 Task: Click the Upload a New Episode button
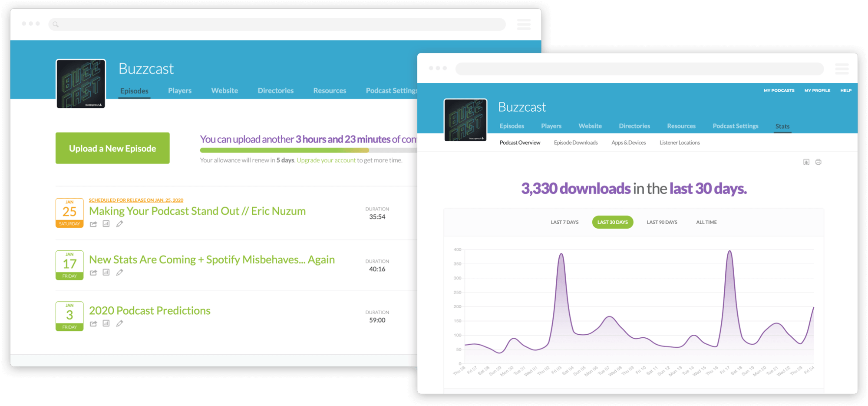tap(112, 148)
